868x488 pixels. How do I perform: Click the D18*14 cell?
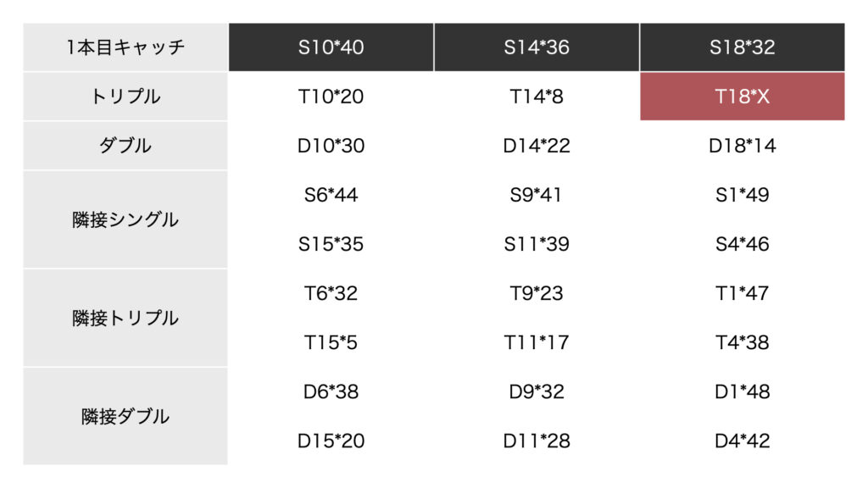click(743, 146)
